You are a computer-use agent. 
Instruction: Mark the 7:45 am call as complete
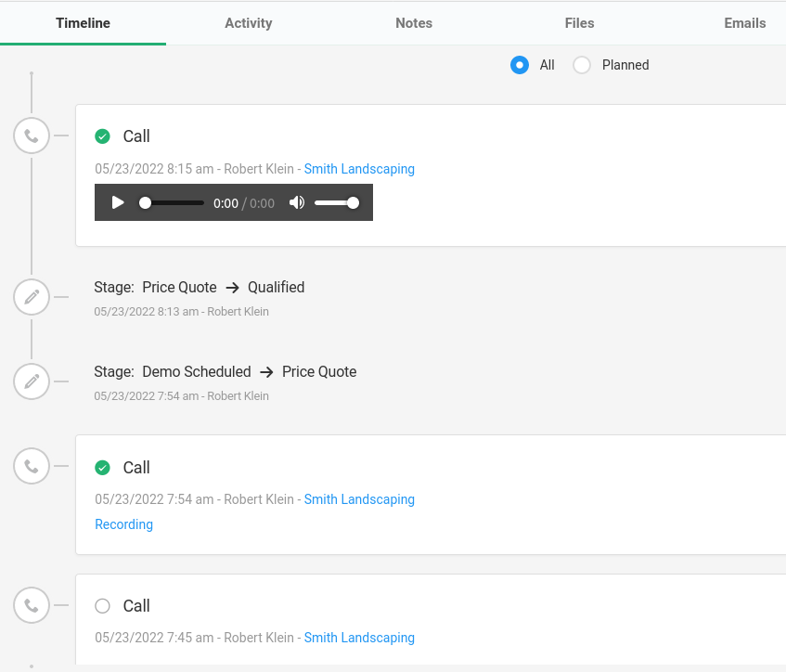102,606
